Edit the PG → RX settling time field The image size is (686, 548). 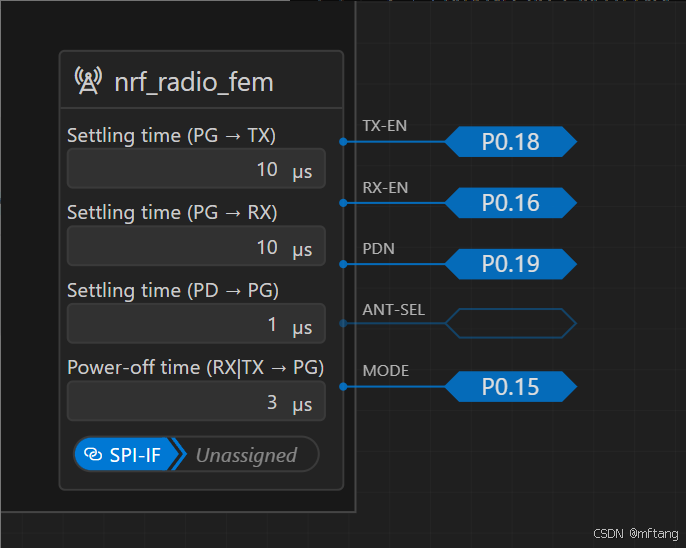(x=196, y=246)
